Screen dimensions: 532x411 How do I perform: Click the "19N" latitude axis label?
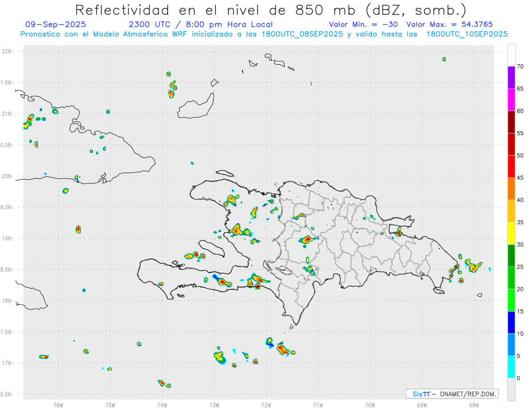[x=7, y=239]
